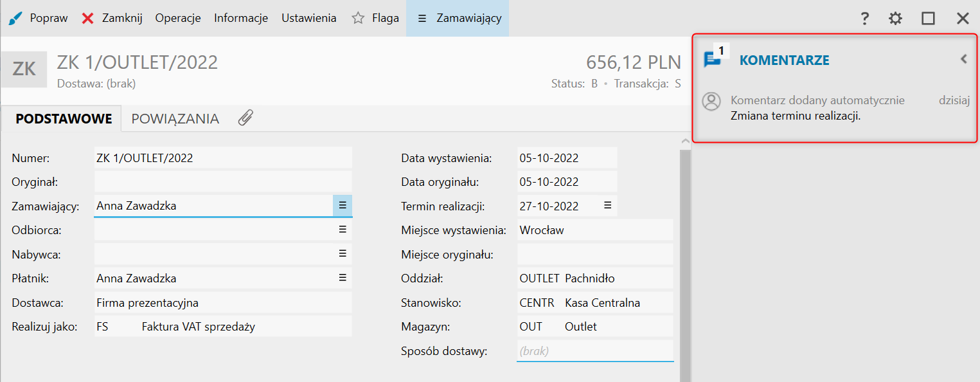Open the help question mark icon
This screenshot has height=382, width=980.
coord(865,18)
